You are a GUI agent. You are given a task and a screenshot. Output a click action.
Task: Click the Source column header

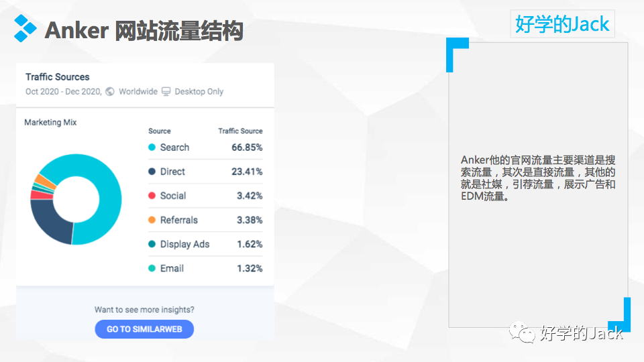coord(160,131)
